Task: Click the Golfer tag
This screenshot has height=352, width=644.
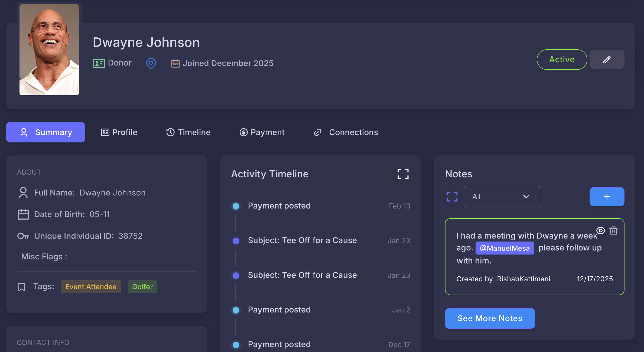Action: coord(142,287)
